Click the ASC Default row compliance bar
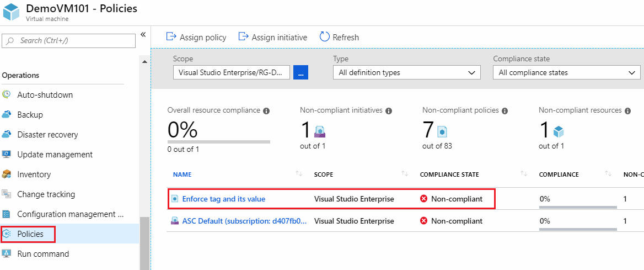 click(578, 230)
